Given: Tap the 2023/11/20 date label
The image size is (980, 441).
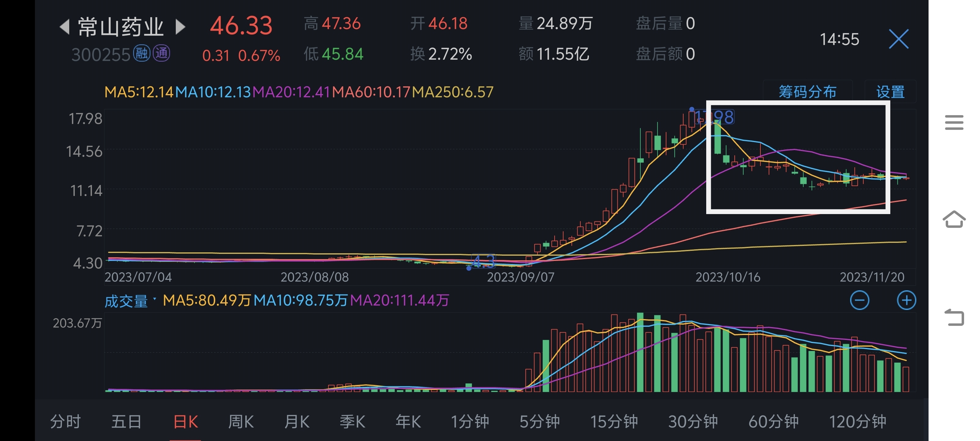Looking at the screenshot, I should pos(872,277).
